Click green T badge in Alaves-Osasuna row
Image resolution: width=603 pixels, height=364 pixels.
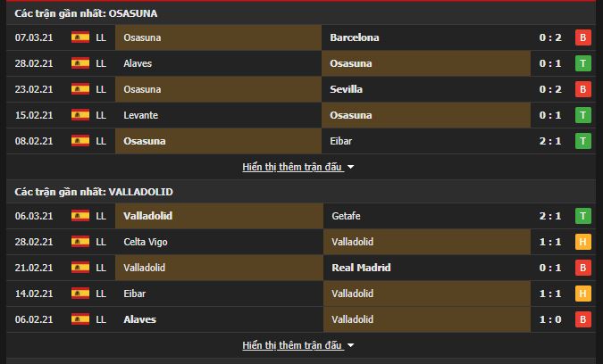583,63
